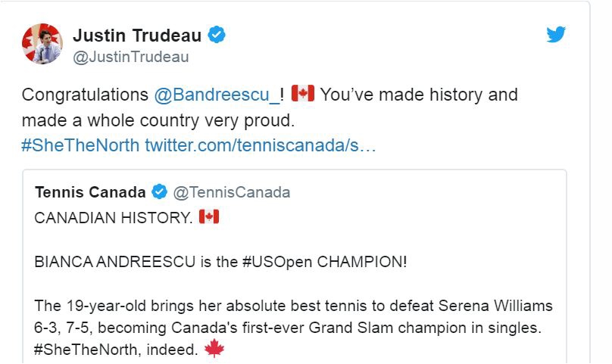This screenshot has height=364, width=612.
Task: Click the Twitter bird logo
Action: tap(556, 35)
